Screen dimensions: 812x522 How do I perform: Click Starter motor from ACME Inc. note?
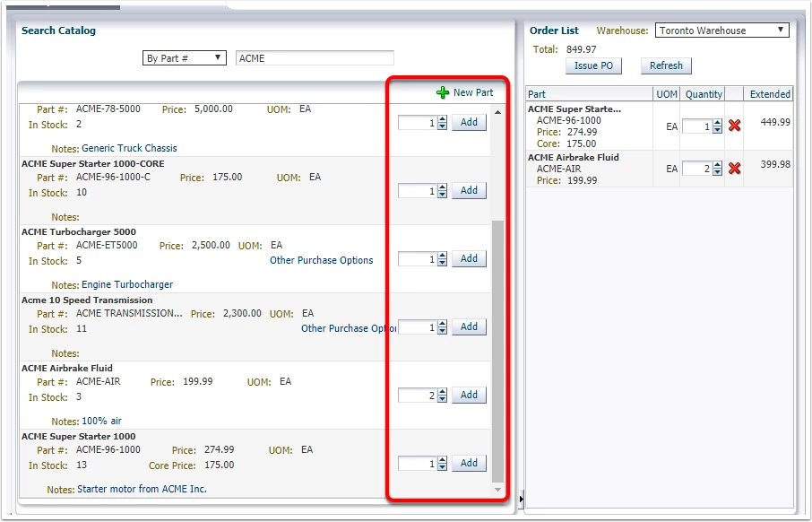(142, 490)
